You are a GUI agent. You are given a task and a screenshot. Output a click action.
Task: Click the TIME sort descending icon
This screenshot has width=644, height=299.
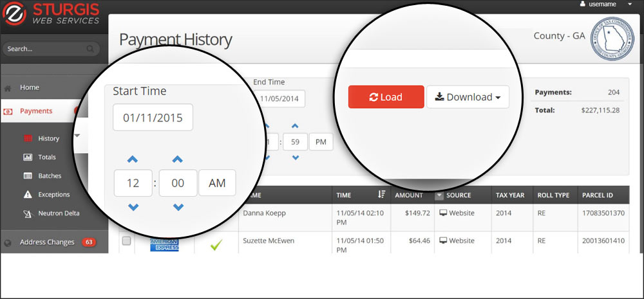tap(381, 195)
